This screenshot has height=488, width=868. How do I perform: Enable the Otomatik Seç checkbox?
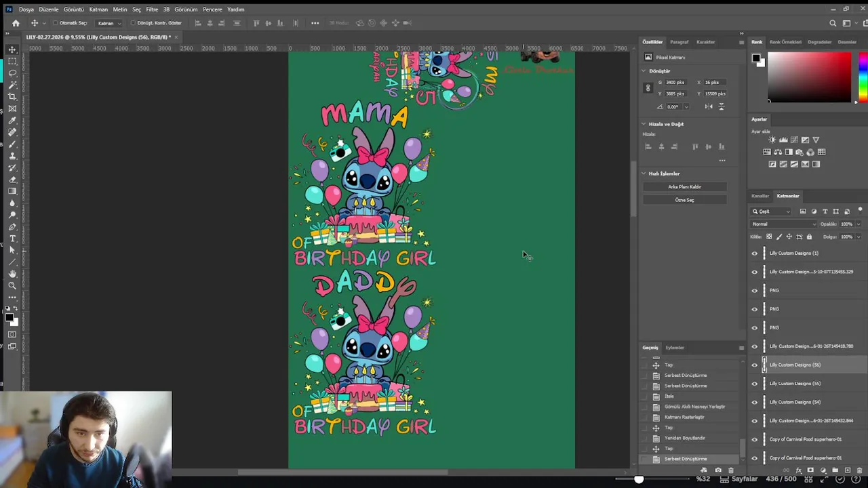tap(56, 23)
